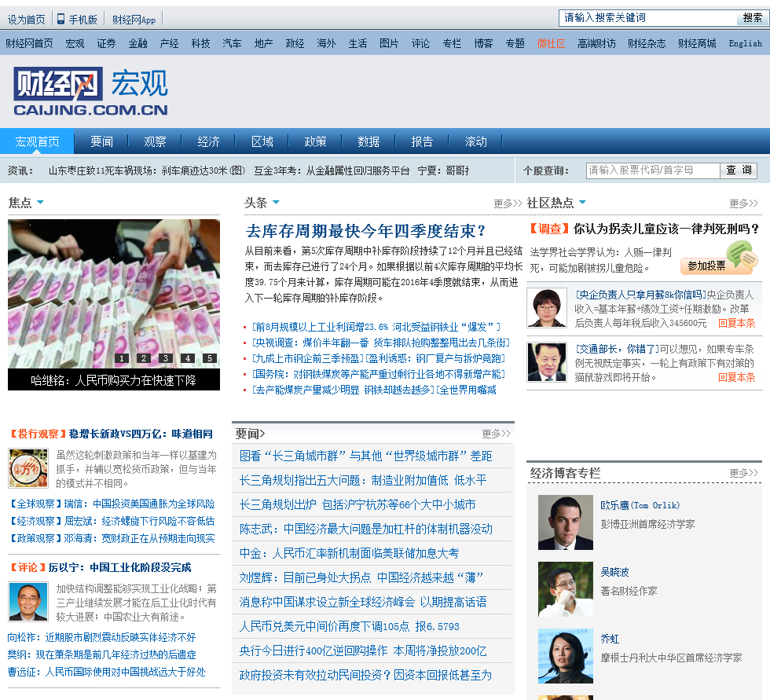Click 更多 link in 要闻 section
770x700 pixels.
coord(496,434)
